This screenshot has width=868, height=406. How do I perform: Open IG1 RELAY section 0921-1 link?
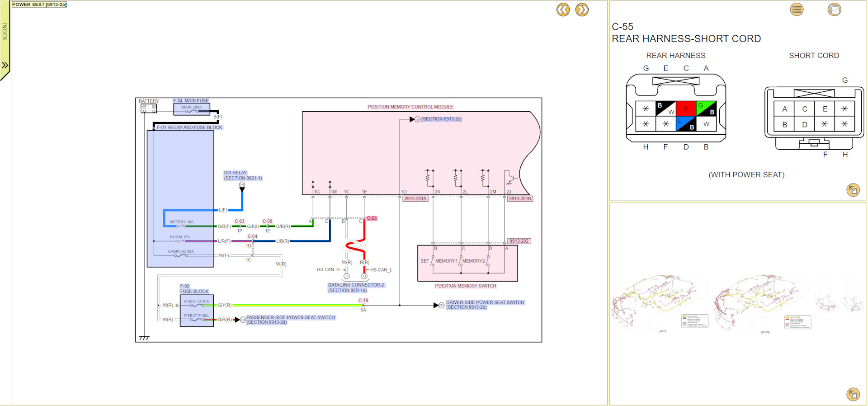[x=243, y=175]
